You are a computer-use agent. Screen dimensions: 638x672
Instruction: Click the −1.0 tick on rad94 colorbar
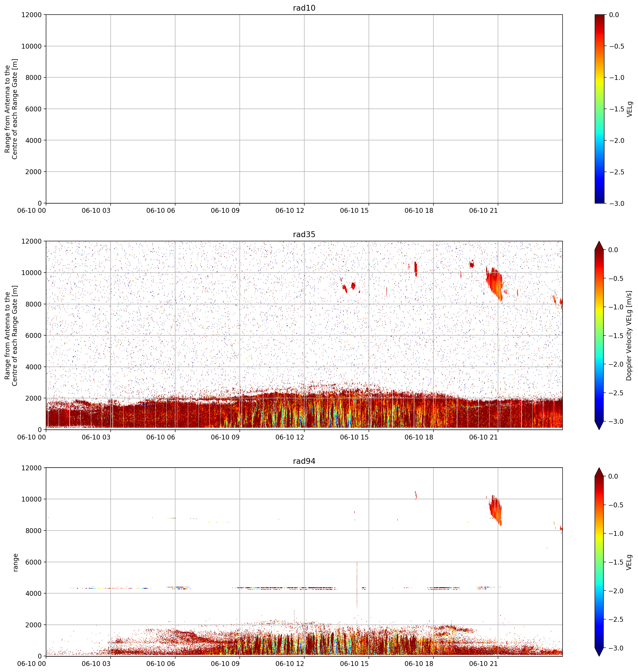(x=616, y=534)
